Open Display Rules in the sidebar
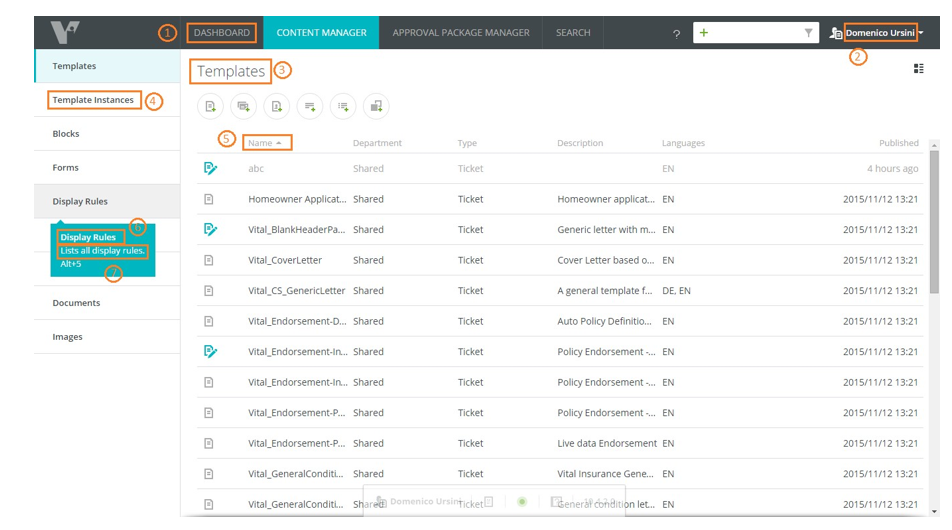Viewport: 952px width, 530px height. coord(107,202)
